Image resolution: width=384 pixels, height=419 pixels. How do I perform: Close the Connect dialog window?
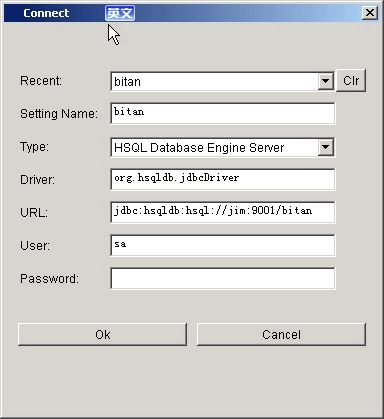click(370, 13)
